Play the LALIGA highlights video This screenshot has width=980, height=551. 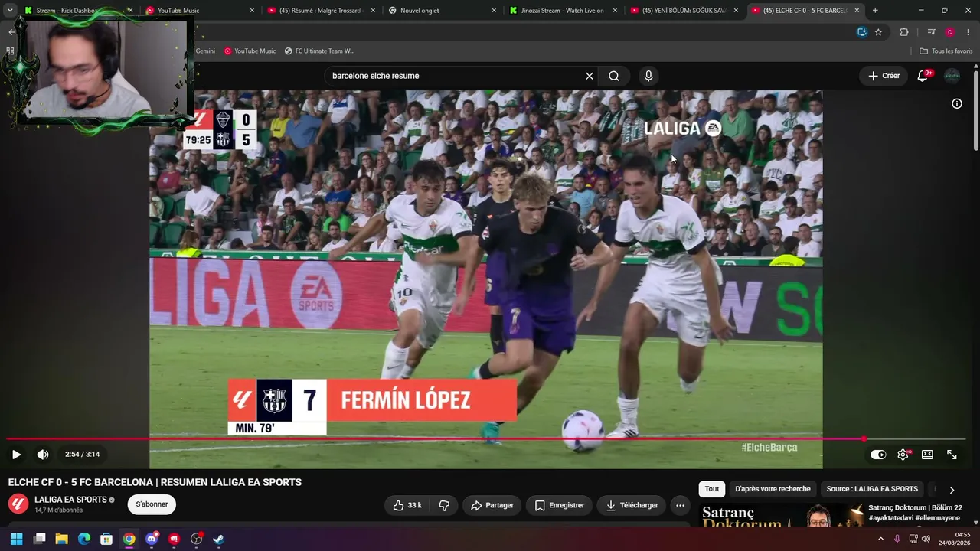point(16,454)
